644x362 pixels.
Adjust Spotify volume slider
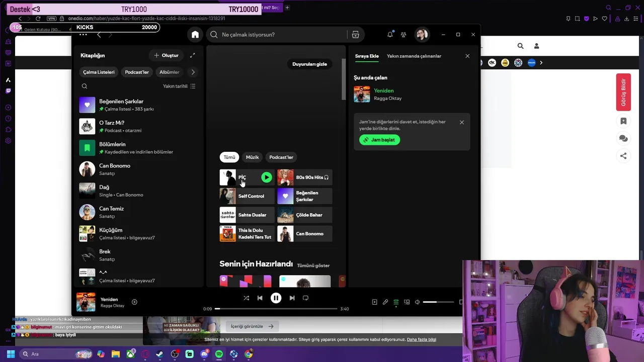(438, 302)
